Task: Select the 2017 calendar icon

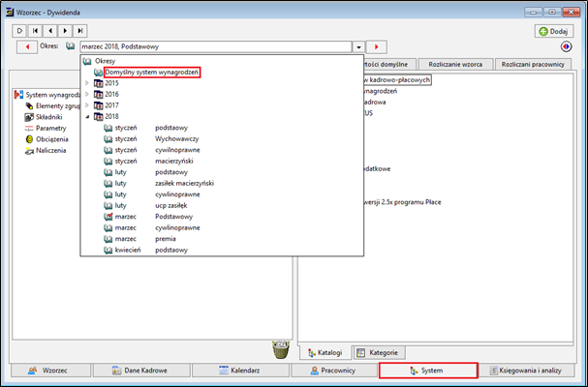Action: coord(98,105)
